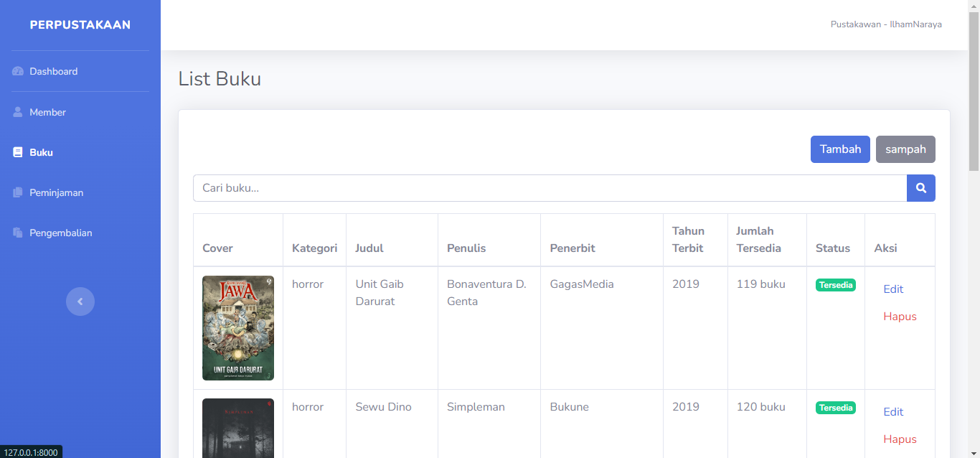This screenshot has height=458, width=980.
Task: Click the PERPUSTAKAAN brand title
Action: (80, 25)
